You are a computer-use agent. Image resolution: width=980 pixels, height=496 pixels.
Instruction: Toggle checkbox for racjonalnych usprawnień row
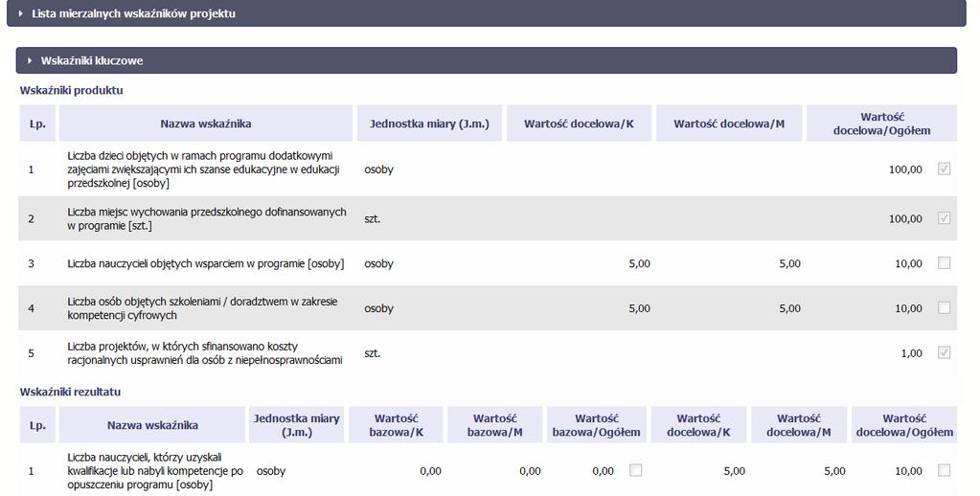click(x=944, y=353)
